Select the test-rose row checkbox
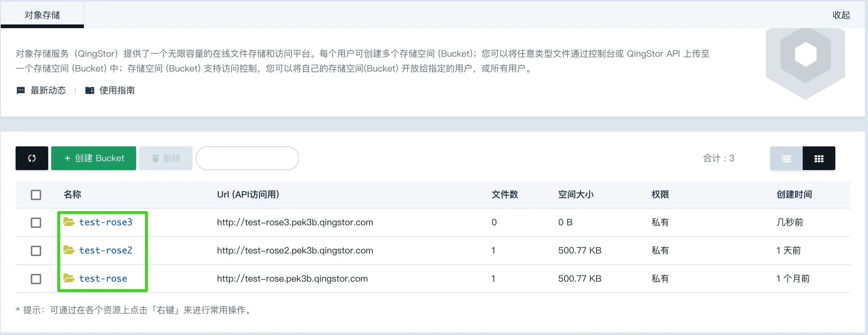868x335 pixels. pyautogui.click(x=36, y=279)
